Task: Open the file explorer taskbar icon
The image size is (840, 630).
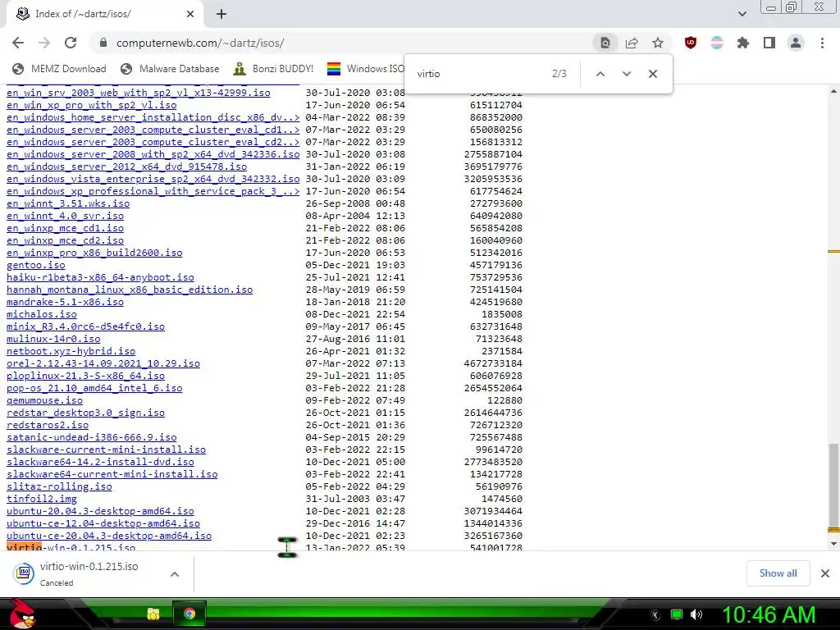Action: pos(153,614)
